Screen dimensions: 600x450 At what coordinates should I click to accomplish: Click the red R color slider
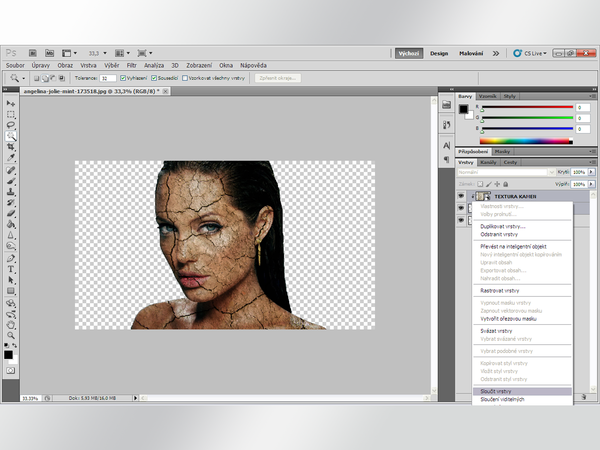pos(525,106)
